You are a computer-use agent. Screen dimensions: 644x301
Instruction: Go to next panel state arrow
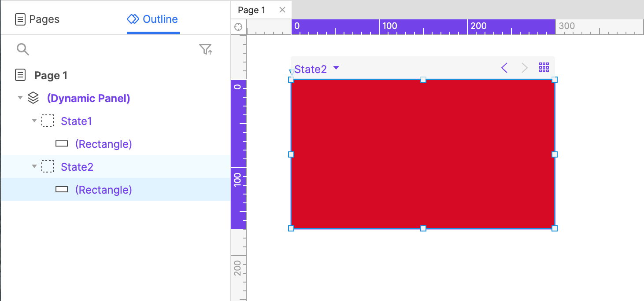(x=524, y=68)
